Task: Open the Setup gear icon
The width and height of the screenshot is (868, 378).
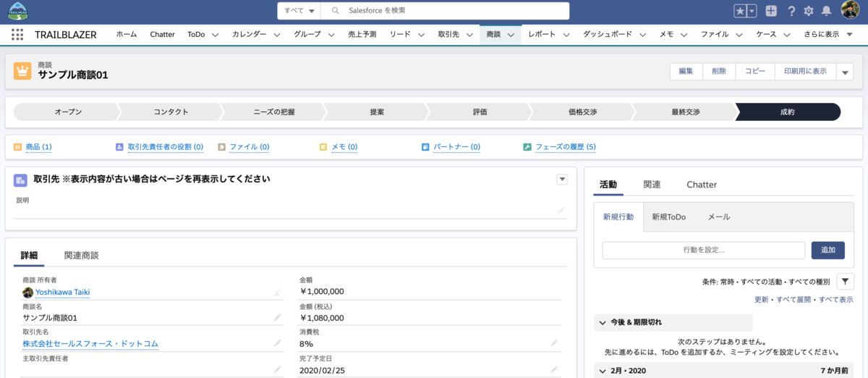Action: coord(809,11)
